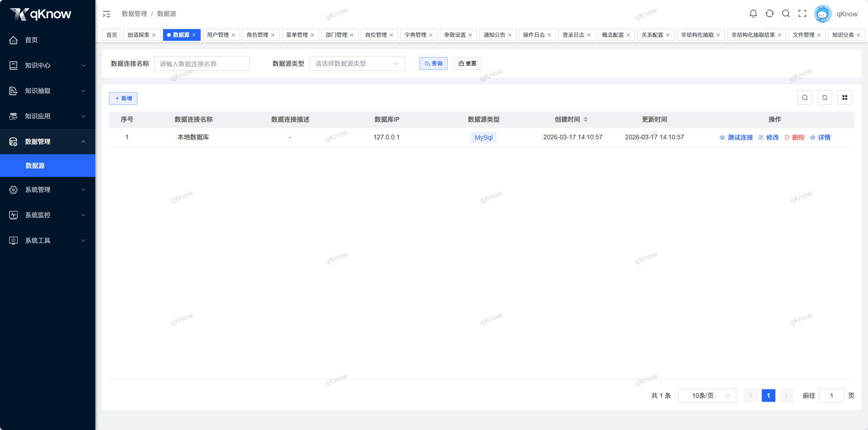Viewport: 868px width, 430px height.
Task: Click 新增 add button
Action: click(123, 98)
